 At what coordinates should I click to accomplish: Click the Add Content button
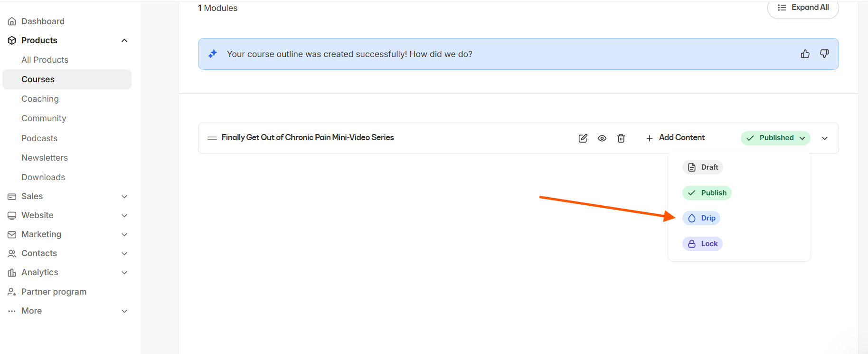[675, 138]
